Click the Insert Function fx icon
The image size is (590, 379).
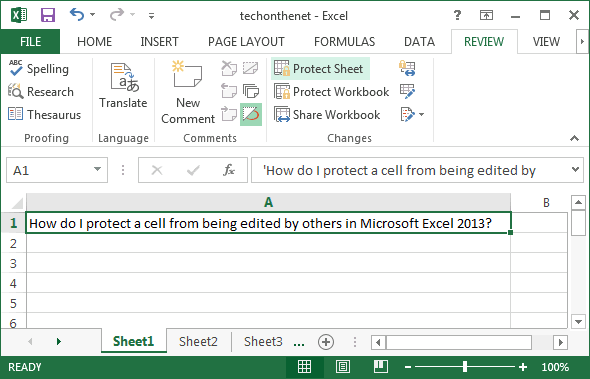point(229,170)
